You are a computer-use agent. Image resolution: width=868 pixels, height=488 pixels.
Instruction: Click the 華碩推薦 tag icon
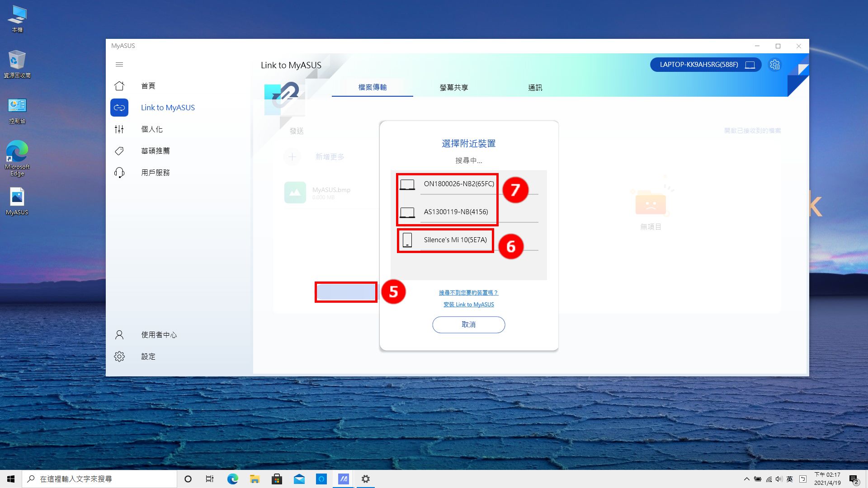(119, 151)
